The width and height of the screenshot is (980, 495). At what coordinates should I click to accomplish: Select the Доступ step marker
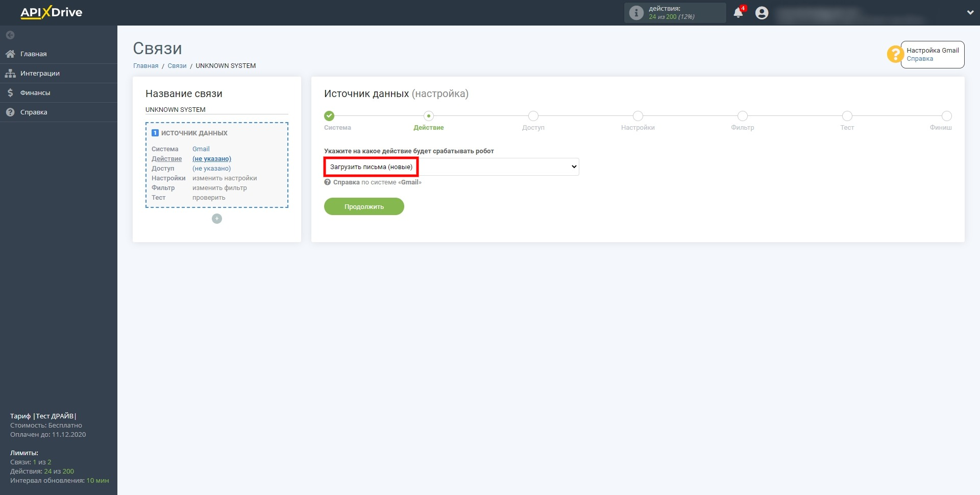533,116
